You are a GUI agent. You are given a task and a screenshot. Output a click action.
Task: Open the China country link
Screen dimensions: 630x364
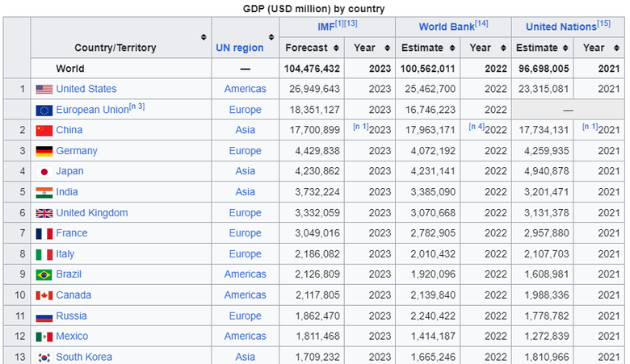coord(69,130)
